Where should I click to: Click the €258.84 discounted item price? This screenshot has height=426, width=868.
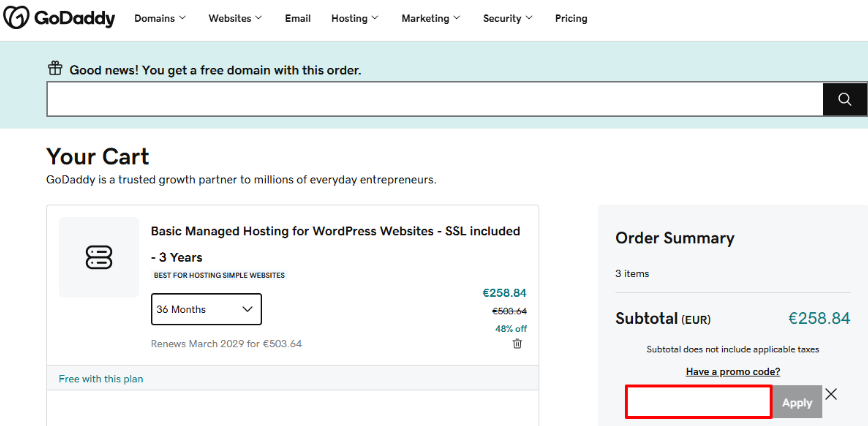[504, 293]
